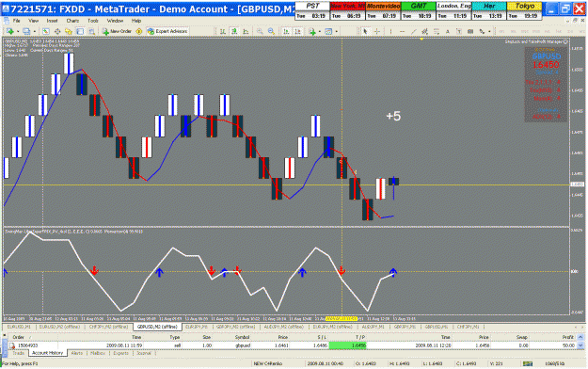The width and height of the screenshot is (588, 369).
Task: Open the Mailbox terminal tab
Action: [98, 353]
